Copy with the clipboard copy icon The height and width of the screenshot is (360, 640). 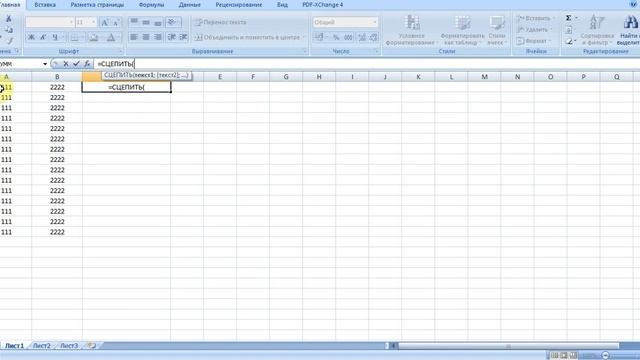[x=9, y=30]
